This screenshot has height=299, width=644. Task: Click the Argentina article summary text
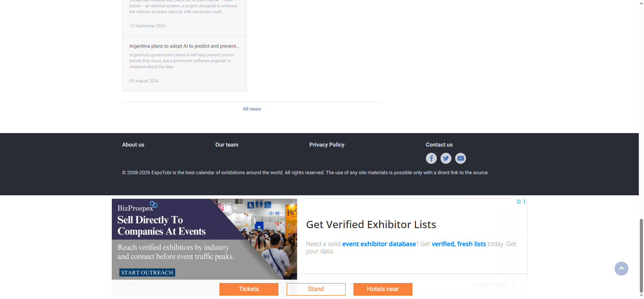pos(182,61)
